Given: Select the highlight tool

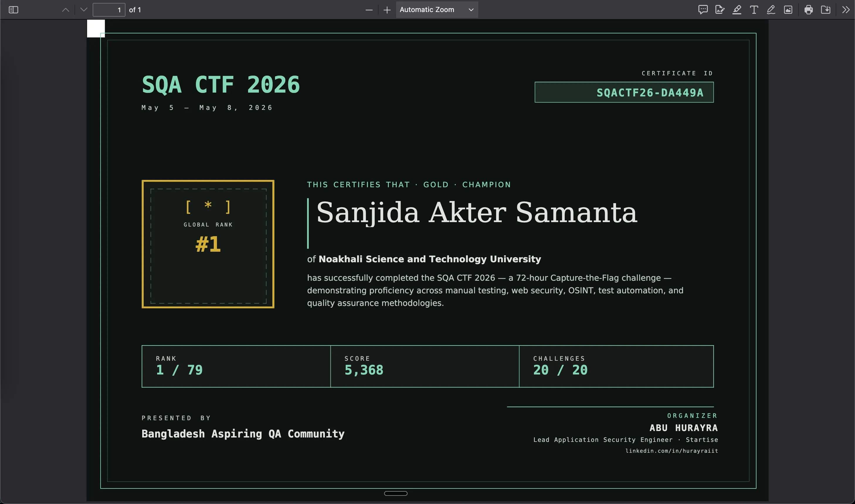Looking at the screenshot, I should pyautogui.click(x=737, y=10).
